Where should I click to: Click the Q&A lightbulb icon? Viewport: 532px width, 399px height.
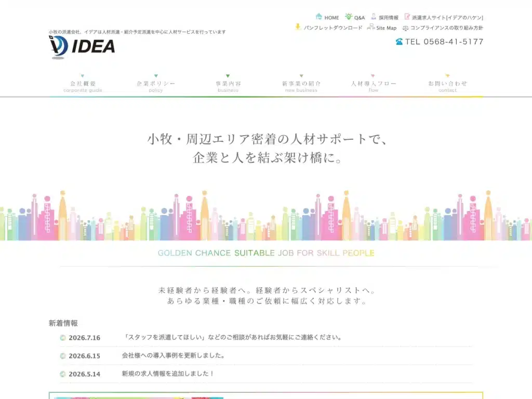[349, 16]
